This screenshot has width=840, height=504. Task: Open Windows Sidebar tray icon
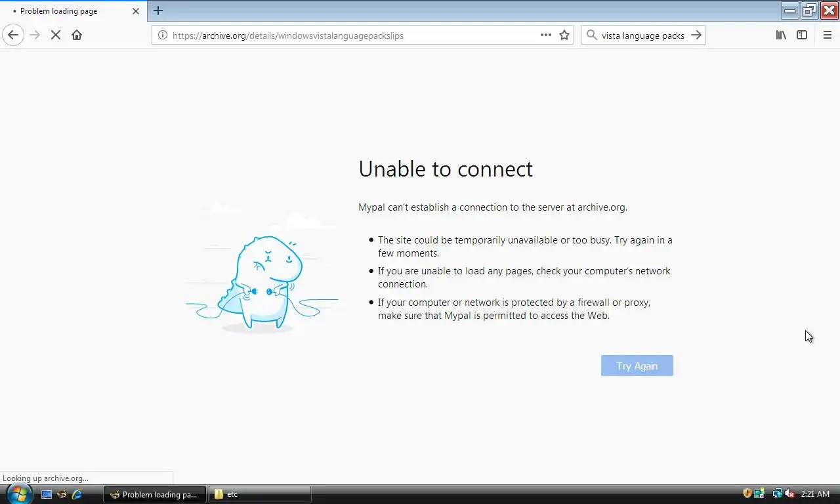759,493
